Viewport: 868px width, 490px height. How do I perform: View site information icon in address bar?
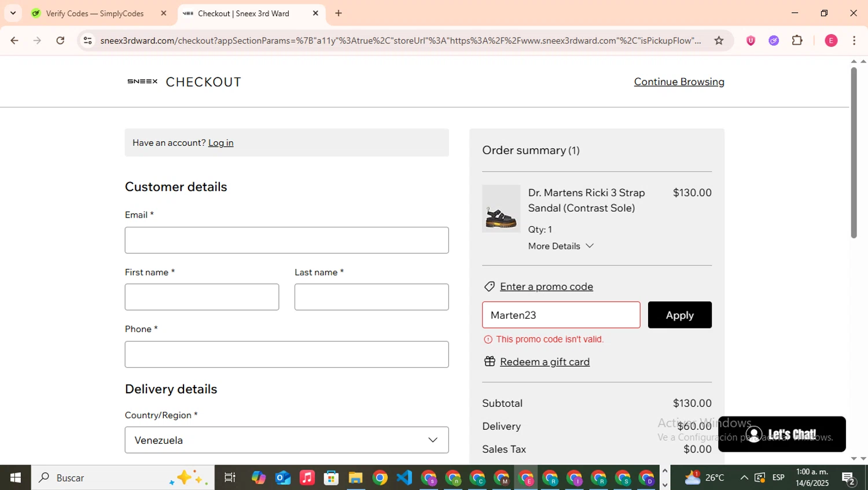click(87, 40)
